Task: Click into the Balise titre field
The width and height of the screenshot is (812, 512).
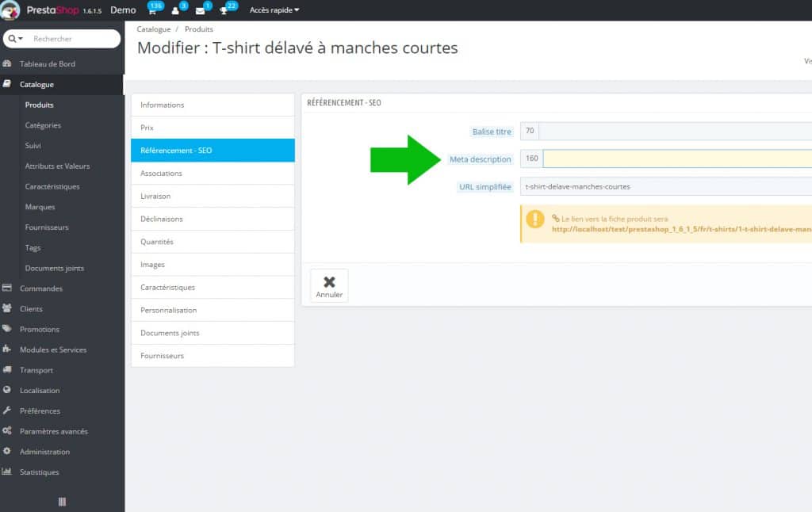Action: click(x=676, y=131)
